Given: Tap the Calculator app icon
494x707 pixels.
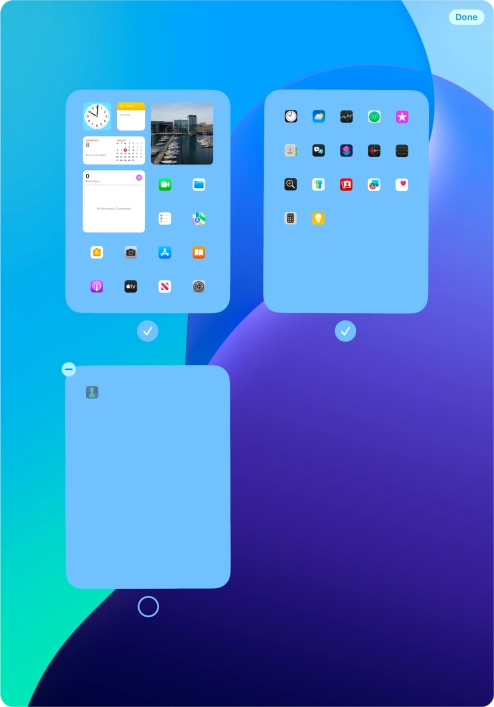Looking at the screenshot, I should coord(291,219).
